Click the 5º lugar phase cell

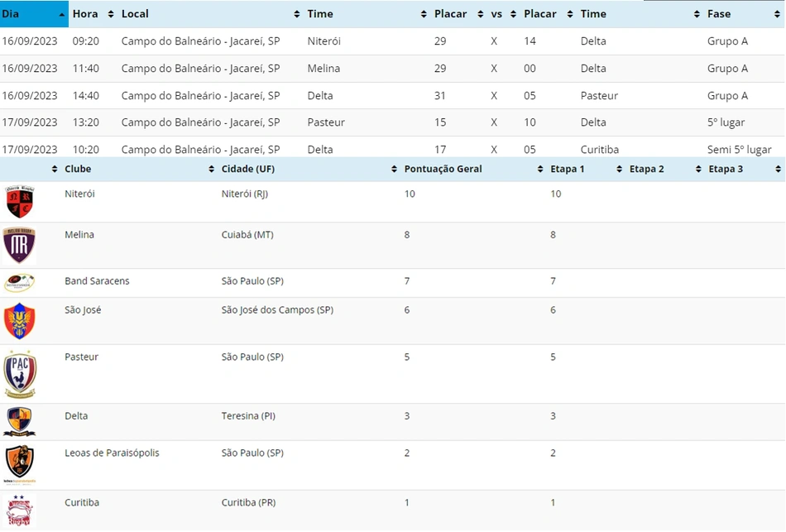tap(726, 122)
